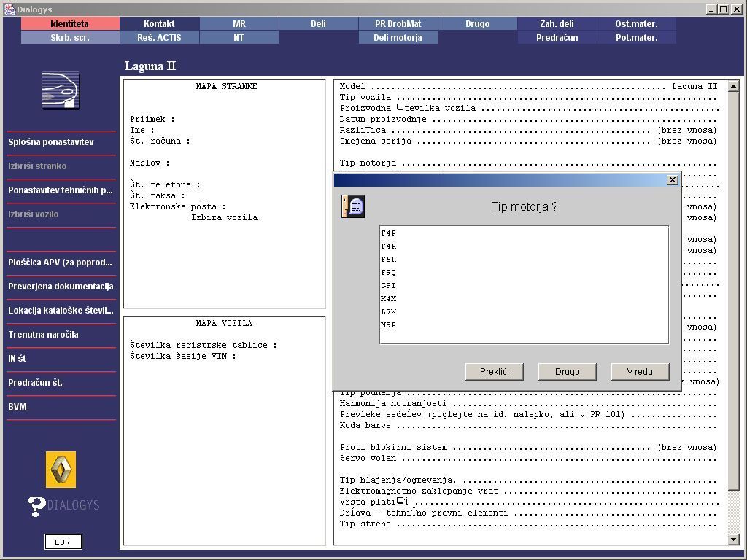Select engine type F5R

point(524,259)
